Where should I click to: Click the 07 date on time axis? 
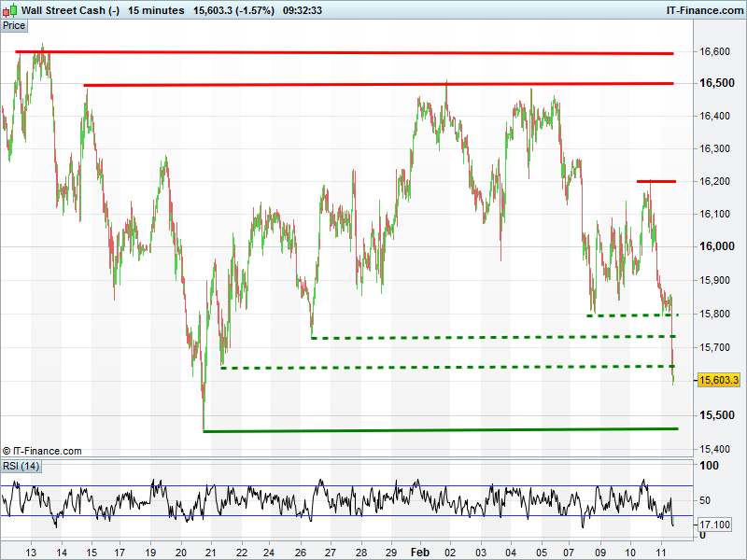pos(569,553)
